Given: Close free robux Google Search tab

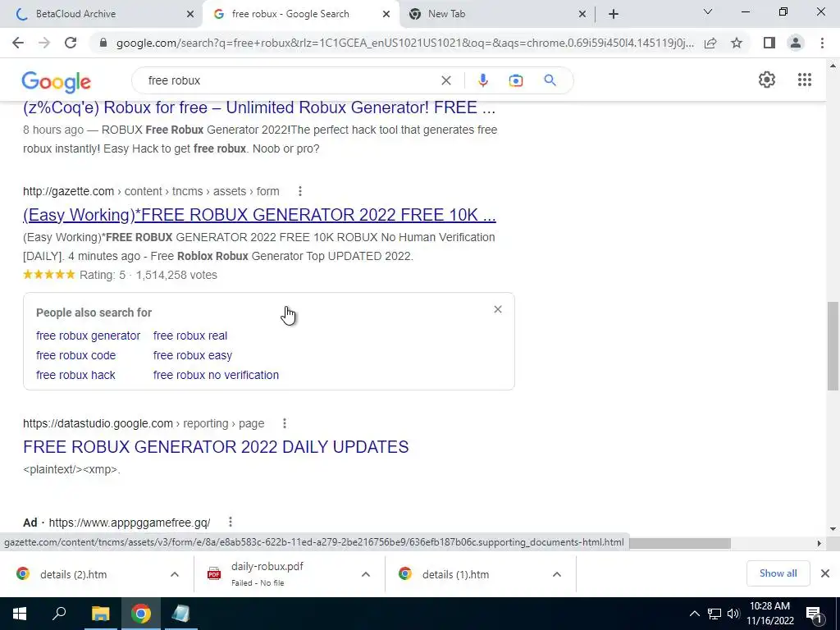Looking at the screenshot, I should coord(386,14).
